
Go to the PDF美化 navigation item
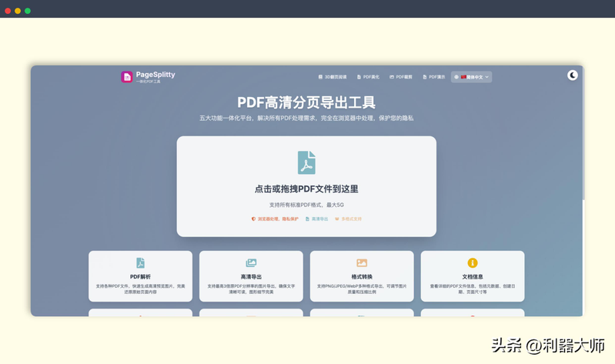pyautogui.click(x=368, y=77)
